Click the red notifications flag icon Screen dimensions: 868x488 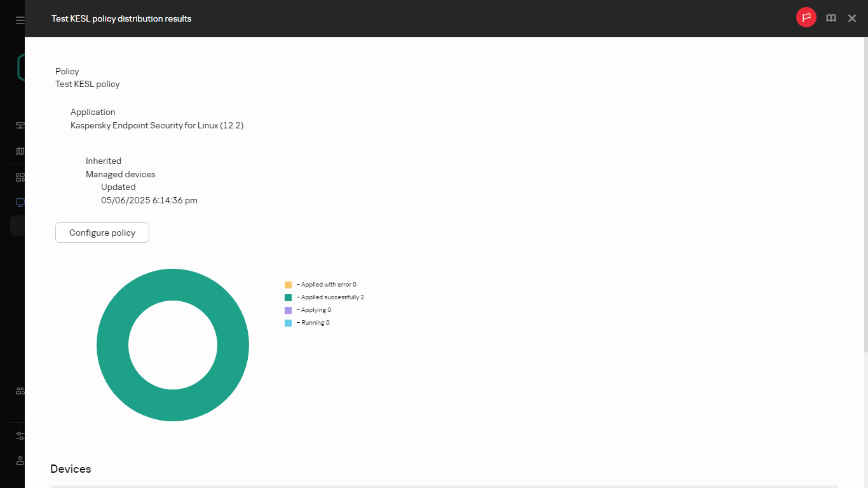tap(806, 17)
